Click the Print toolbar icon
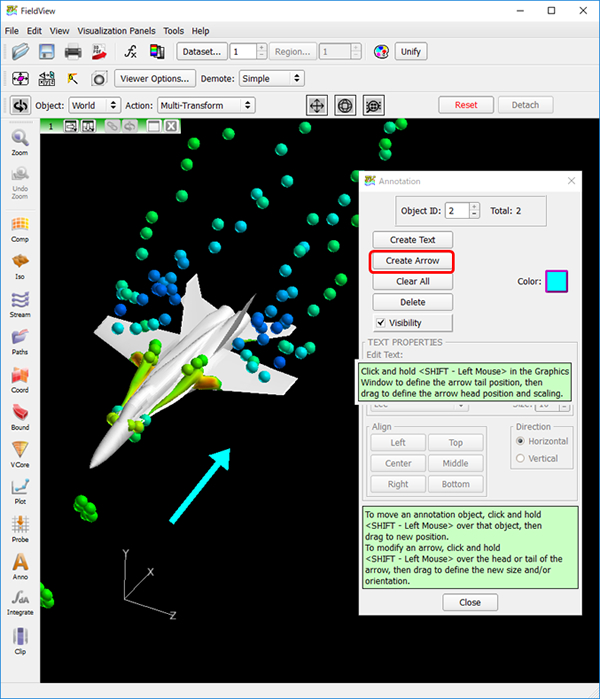Image resolution: width=600 pixels, height=699 pixels. coord(73,51)
